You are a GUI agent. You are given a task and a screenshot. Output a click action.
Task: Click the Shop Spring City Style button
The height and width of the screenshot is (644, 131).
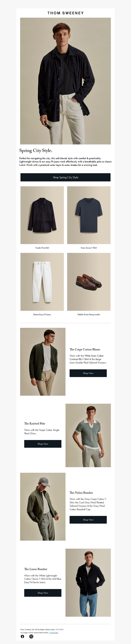point(65,177)
